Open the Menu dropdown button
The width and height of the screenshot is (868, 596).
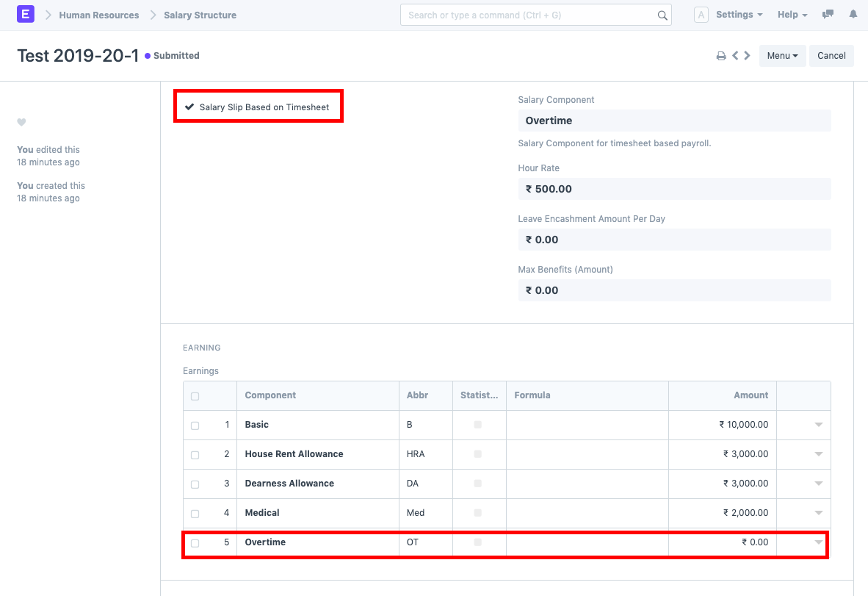pos(782,56)
